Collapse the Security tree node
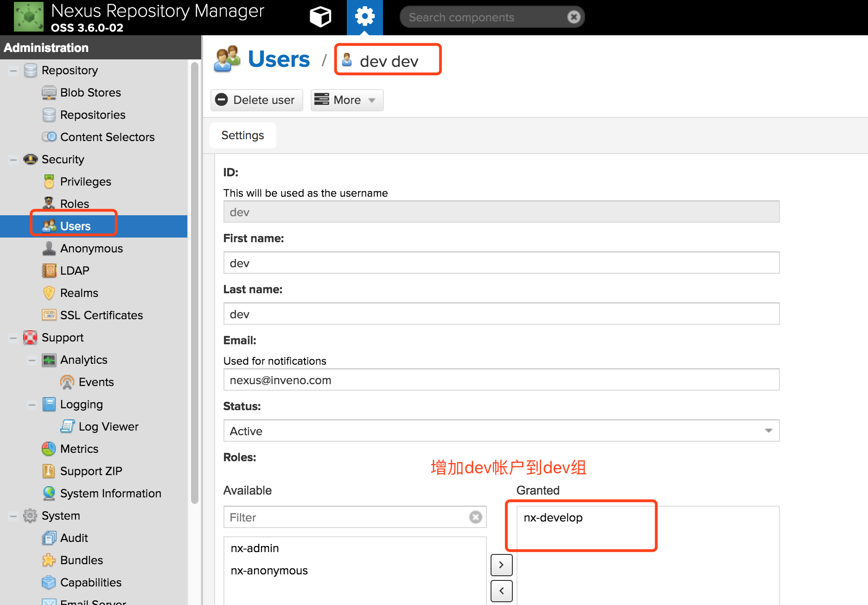This screenshot has width=868, height=605. click(x=13, y=160)
